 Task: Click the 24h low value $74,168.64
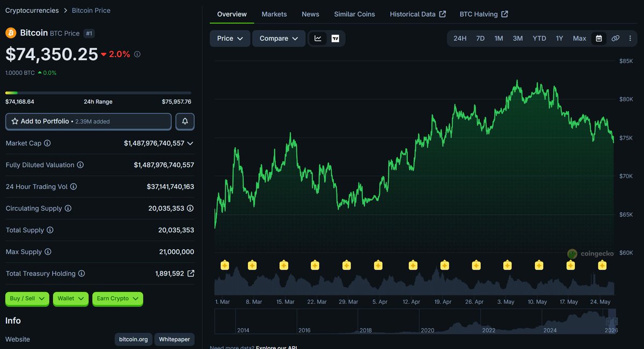click(x=20, y=101)
